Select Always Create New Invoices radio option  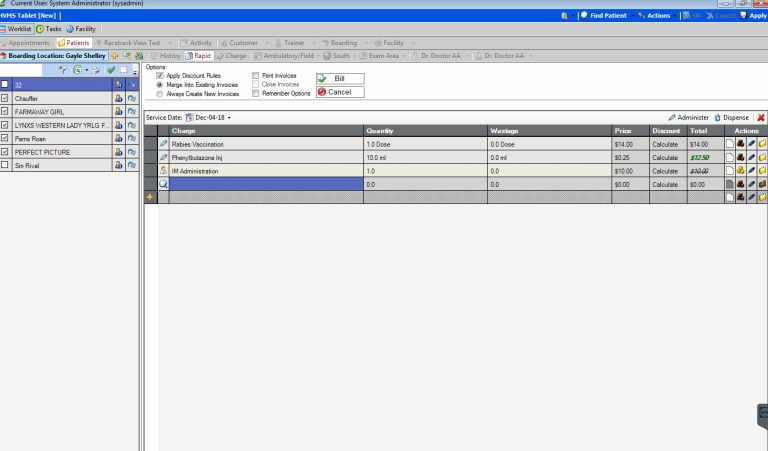click(x=160, y=94)
